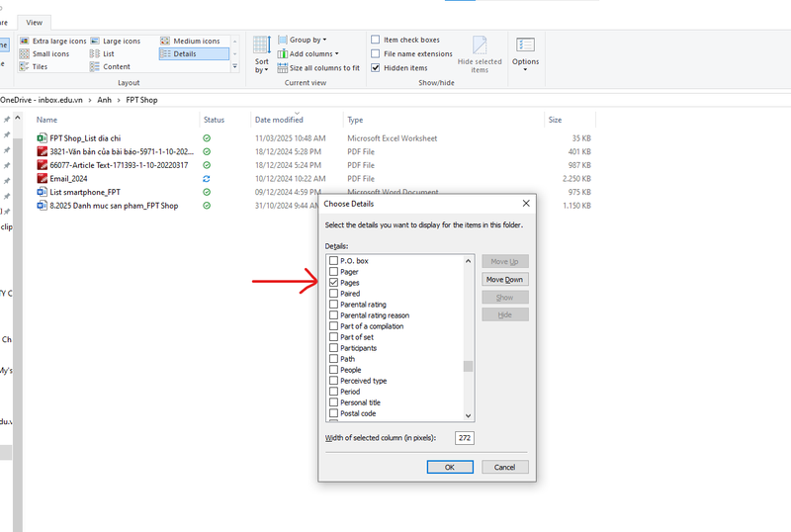Click the Anh breadcrumb folder
791x532 pixels.
[x=105, y=100]
